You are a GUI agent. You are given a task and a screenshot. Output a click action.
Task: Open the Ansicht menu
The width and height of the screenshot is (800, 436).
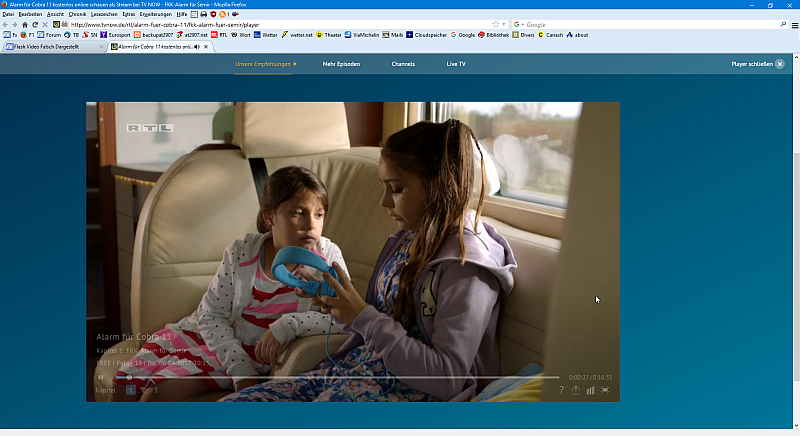pos(55,14)
